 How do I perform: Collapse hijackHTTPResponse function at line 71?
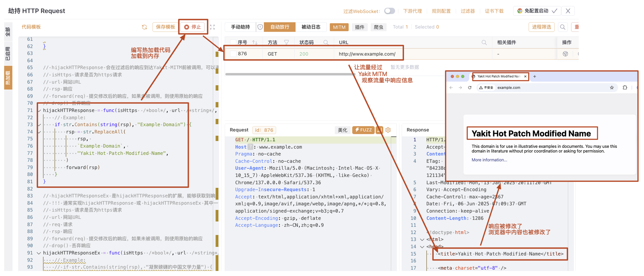pyautogui.click(x=39, y=110)
